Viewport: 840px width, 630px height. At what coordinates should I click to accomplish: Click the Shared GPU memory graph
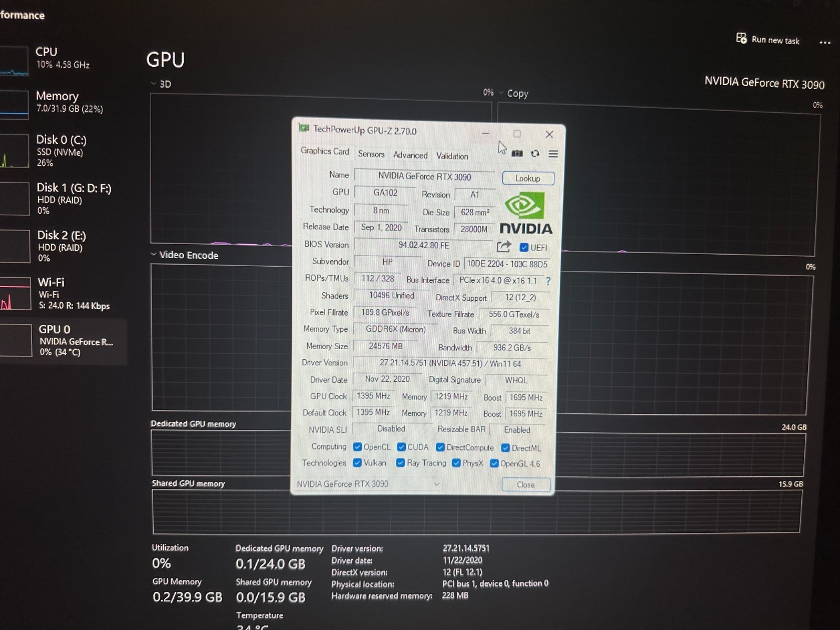point(476,511)
